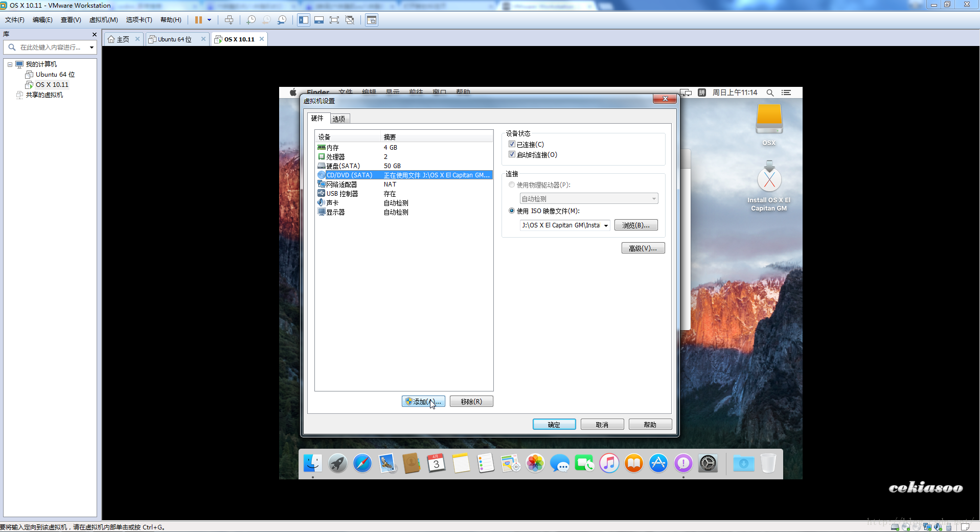Screen dimensions: 980x532
Task: Open the 查看(V) menu
Action: pyautogui.click(x=71, y=20)
